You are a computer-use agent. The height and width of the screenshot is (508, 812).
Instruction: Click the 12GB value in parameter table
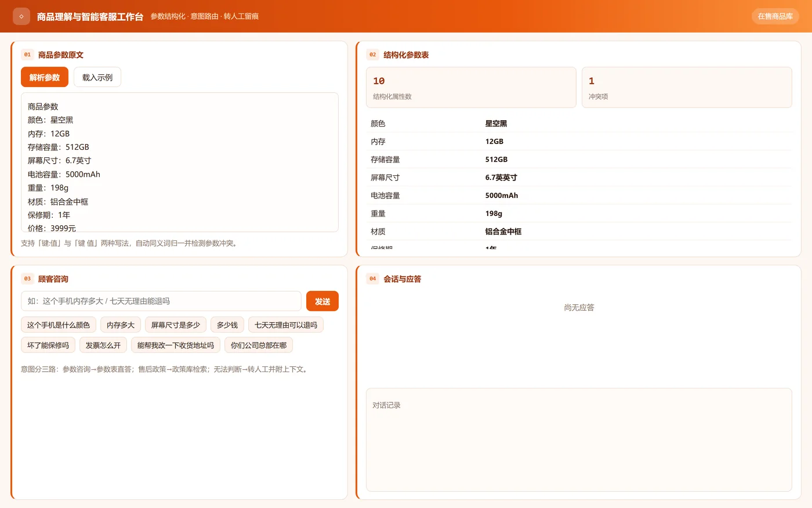pos(494,142)
